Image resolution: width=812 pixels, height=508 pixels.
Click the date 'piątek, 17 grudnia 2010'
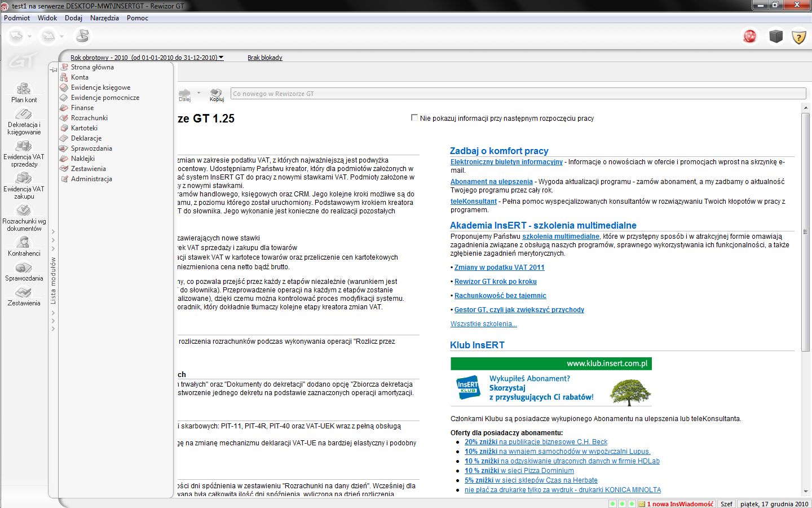(774, 504)
